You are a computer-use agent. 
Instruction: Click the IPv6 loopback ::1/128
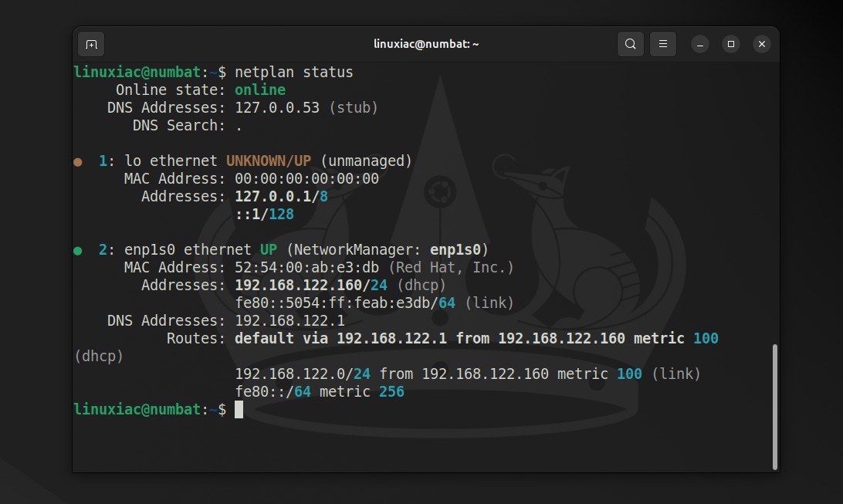[265, 214]
